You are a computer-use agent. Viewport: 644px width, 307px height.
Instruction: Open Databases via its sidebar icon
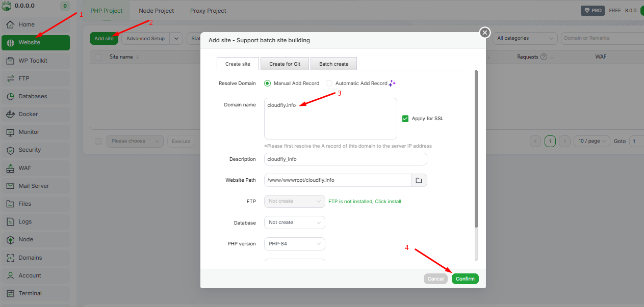(x=10, y=96)
